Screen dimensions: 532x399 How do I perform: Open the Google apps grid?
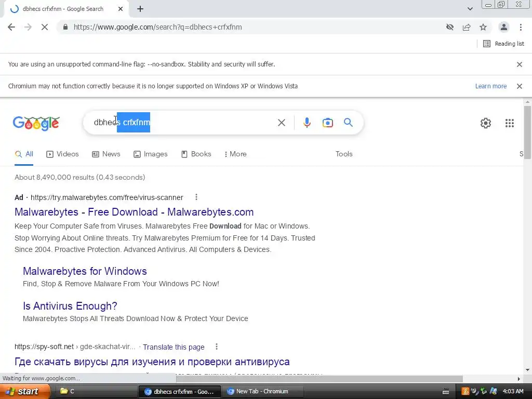point(509,123)
